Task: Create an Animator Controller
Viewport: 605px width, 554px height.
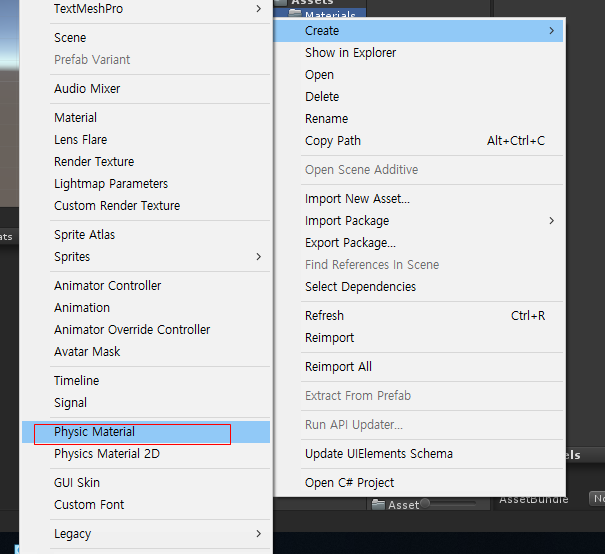Action: (x=146, y=285)
